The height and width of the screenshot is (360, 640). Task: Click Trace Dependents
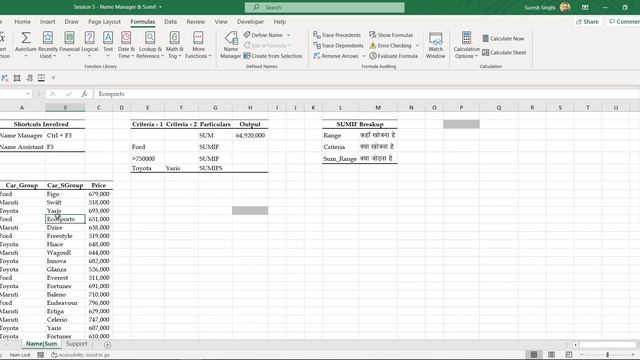coord(338,46)
